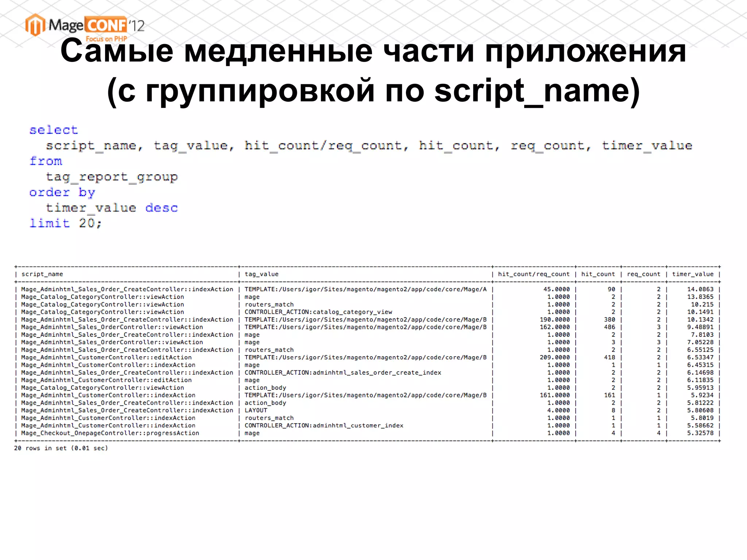Click the ratio value 4.0000
The width and height of the screenshot is (747, 560).
pos(558,411)
